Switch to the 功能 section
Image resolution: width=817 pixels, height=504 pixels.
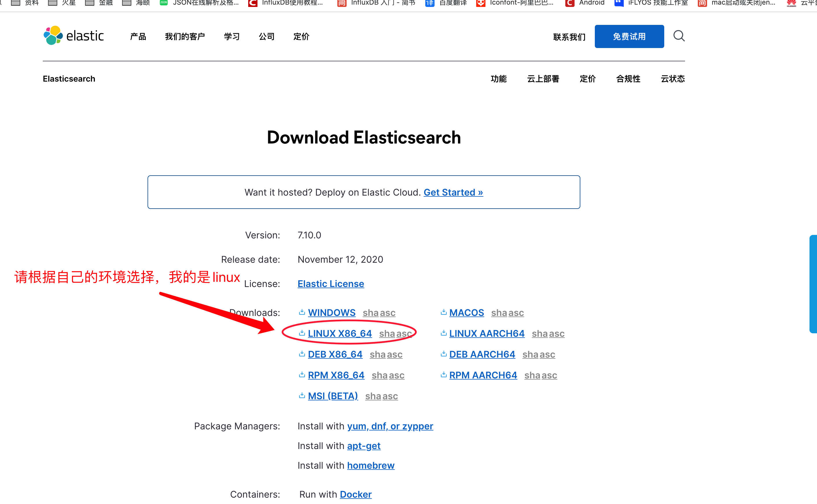(x=499, y=79)
